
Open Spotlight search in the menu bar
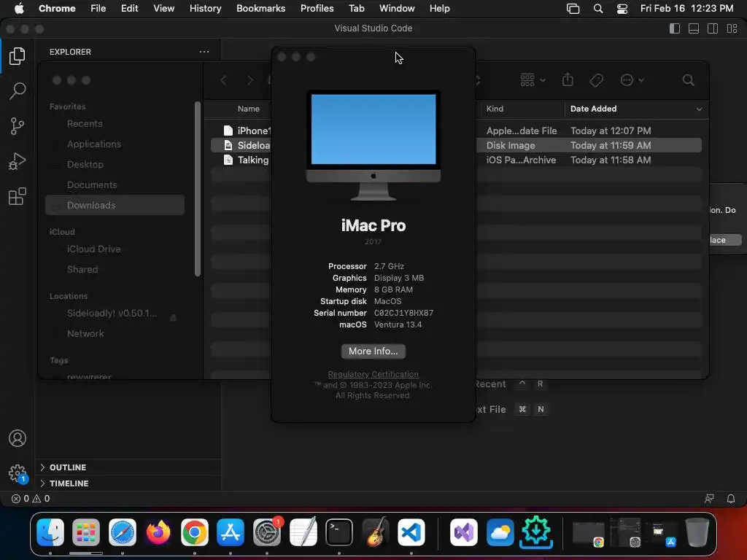pyautogui.click(x=598, y=9)
